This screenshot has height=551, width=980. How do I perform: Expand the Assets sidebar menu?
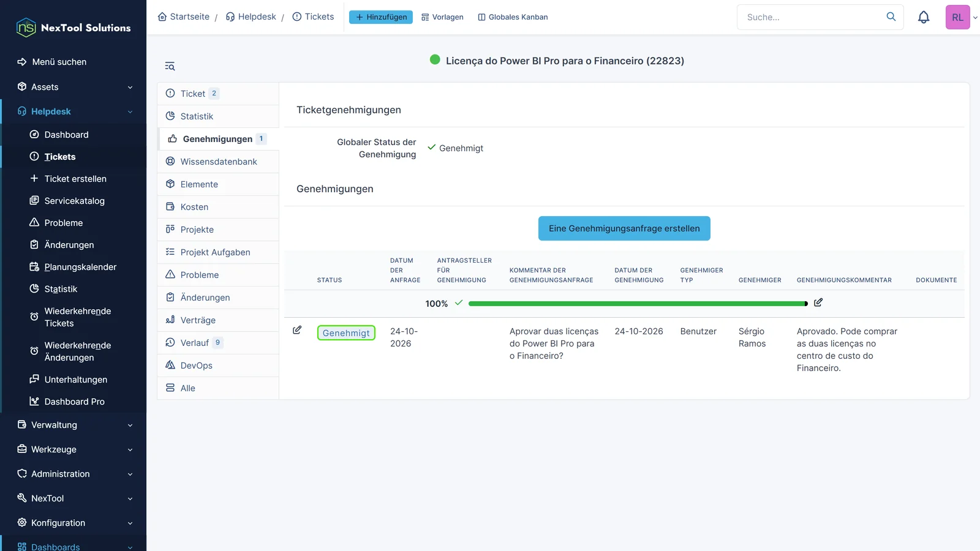(x=73, y=87)
